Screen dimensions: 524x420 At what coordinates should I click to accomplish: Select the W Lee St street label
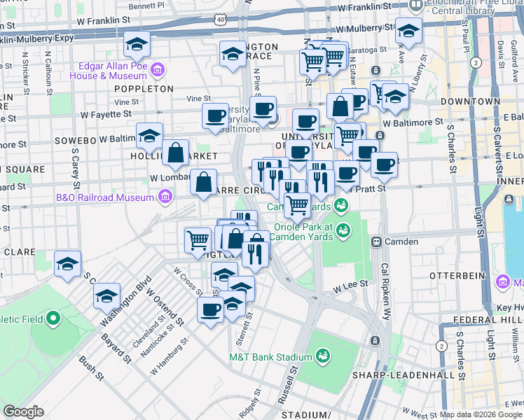tap(350, 287)
